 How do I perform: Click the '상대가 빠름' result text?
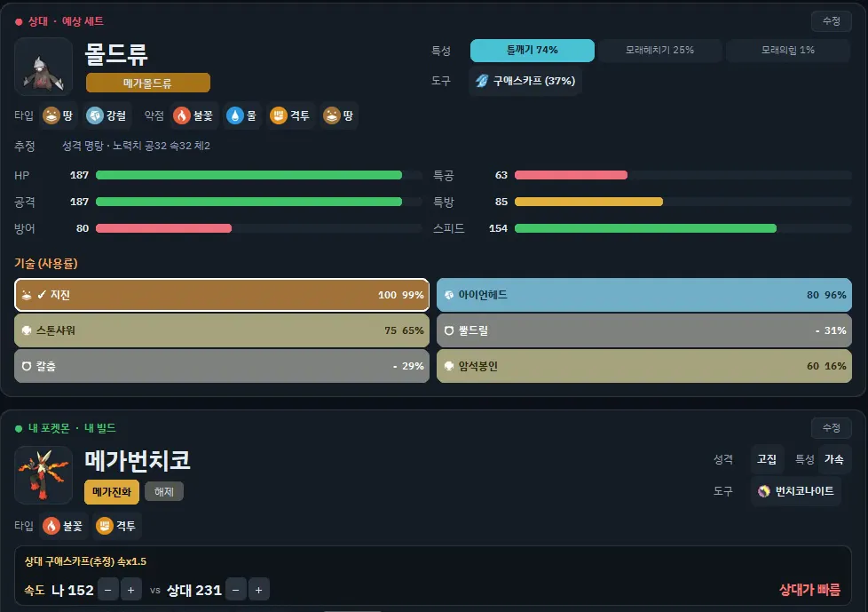809,590
